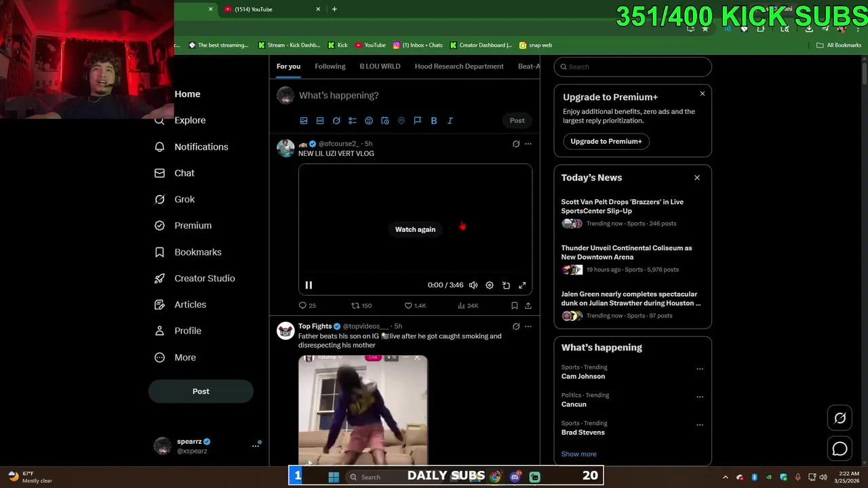This screenshot has width=868, height=488.
Task: Add a poll in the composer
Action: tap(353, 121)
